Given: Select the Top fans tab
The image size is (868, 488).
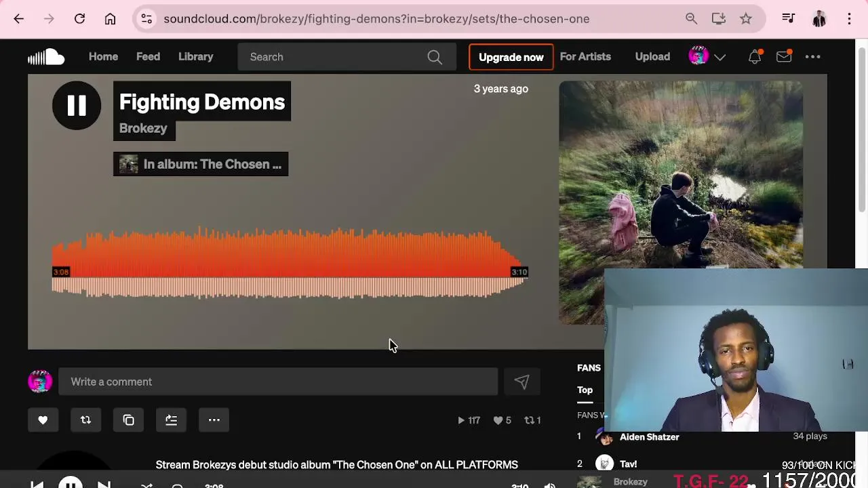Looking at the screenshot, I should [585, 390].
